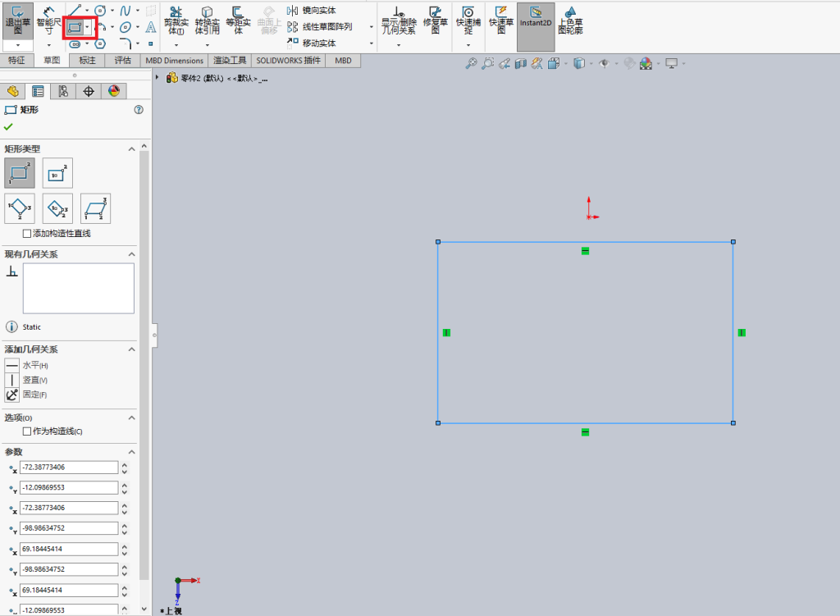840x616 pixels.
Task: Open the Smart Dimension dropdown arrow
Action: click(48, 46)
